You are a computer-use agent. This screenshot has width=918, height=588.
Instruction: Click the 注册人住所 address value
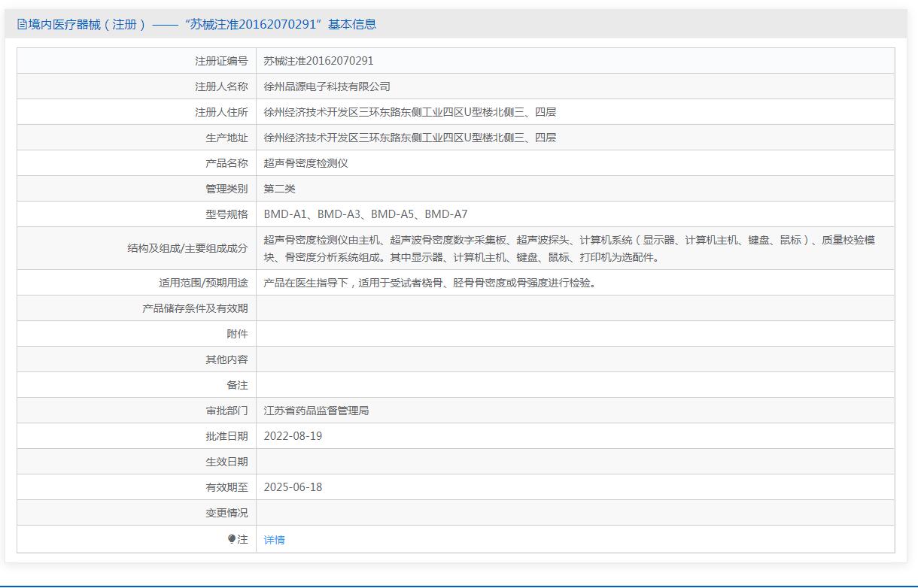click(409, 112)
